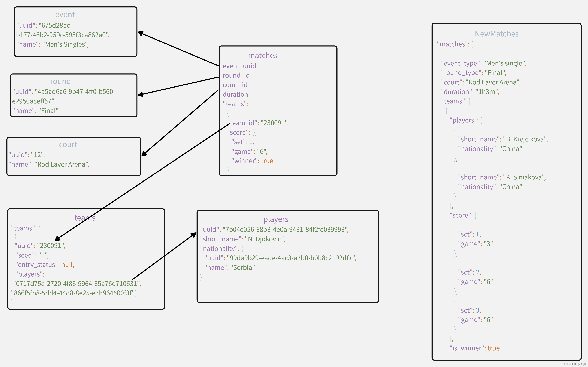Viewport: 588px width, 367px height.
Task: Select the event name "Men's Singles" line
Action: (x=52, y=44)
